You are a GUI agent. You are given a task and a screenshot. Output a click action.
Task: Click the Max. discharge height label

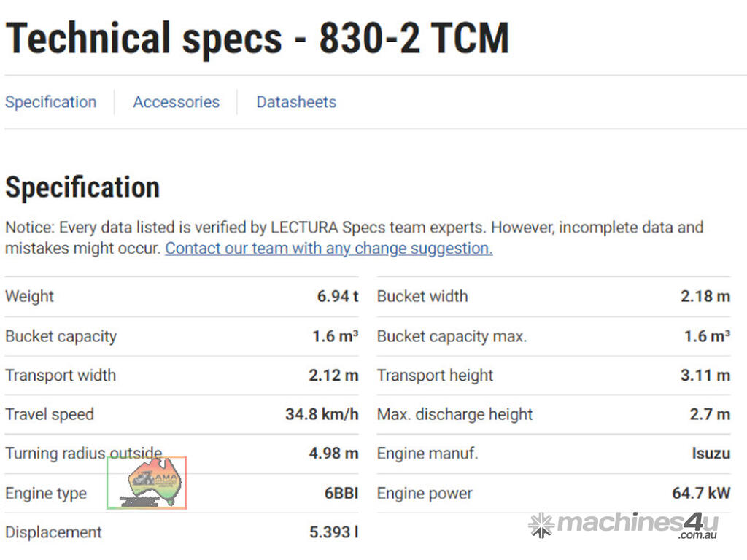454,415
